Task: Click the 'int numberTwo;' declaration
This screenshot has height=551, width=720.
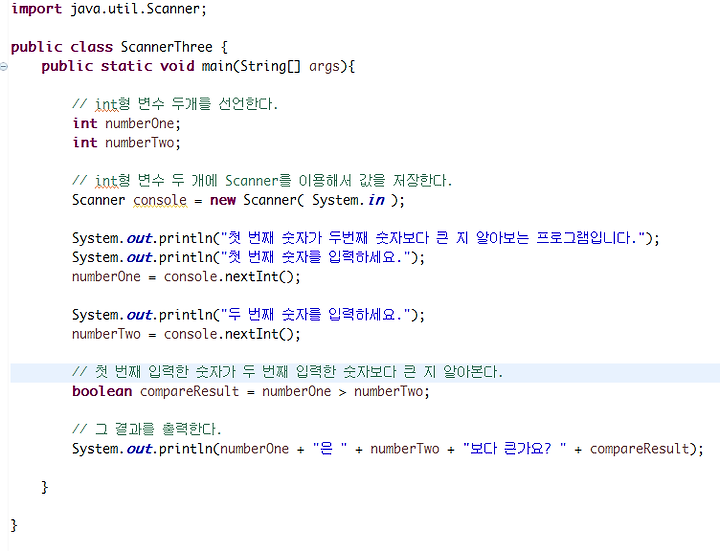Action: pos(126,143)
